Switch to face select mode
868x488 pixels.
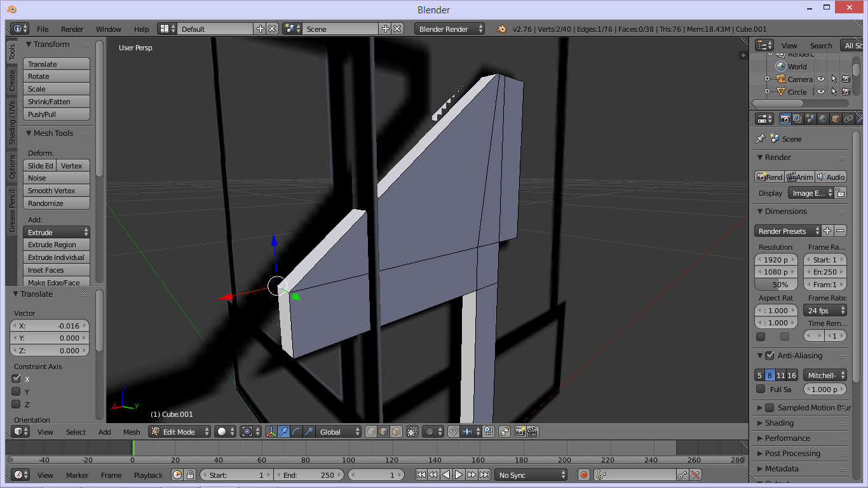[x=396, y=431]
